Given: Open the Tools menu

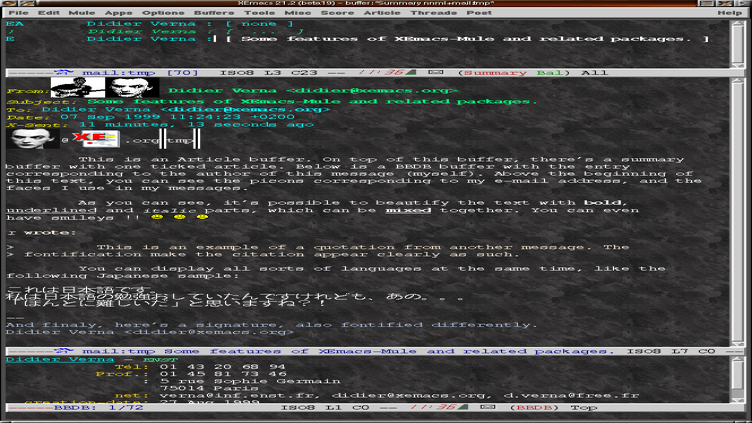Looking at the screenshot, I should 259,13.
